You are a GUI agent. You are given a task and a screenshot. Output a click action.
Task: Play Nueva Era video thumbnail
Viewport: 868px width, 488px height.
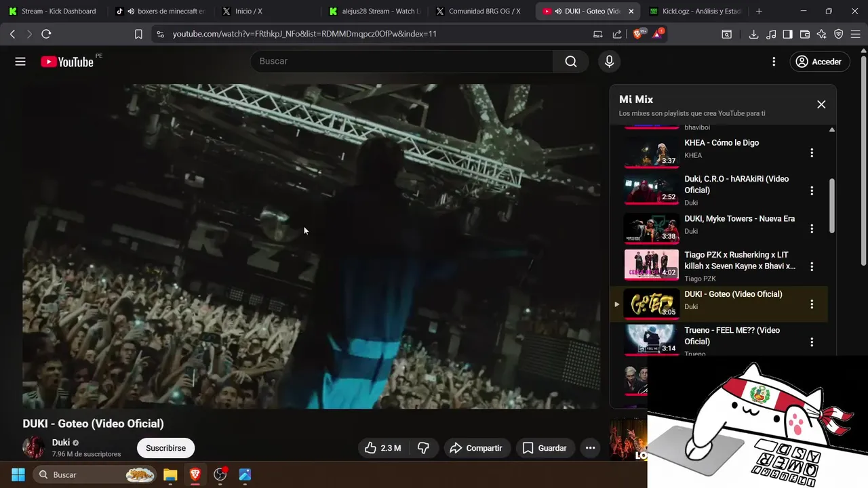tap(651, 228)
